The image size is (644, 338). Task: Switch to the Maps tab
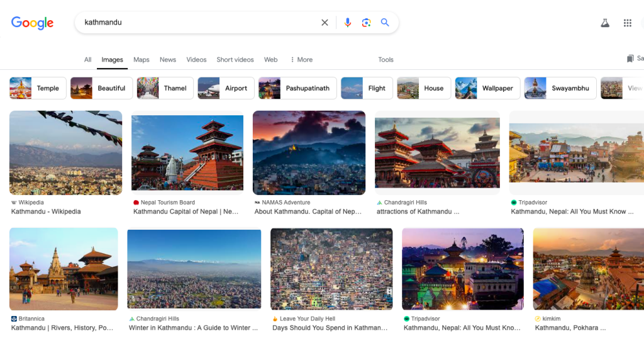coord(142,60)
